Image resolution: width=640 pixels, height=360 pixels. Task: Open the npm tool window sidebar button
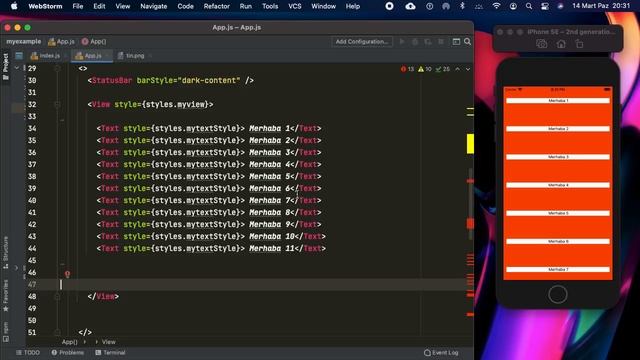[6, 331]
